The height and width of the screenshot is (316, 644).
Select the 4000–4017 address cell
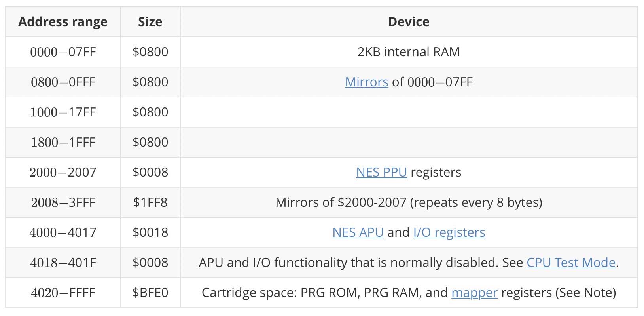tap(63, 232)
